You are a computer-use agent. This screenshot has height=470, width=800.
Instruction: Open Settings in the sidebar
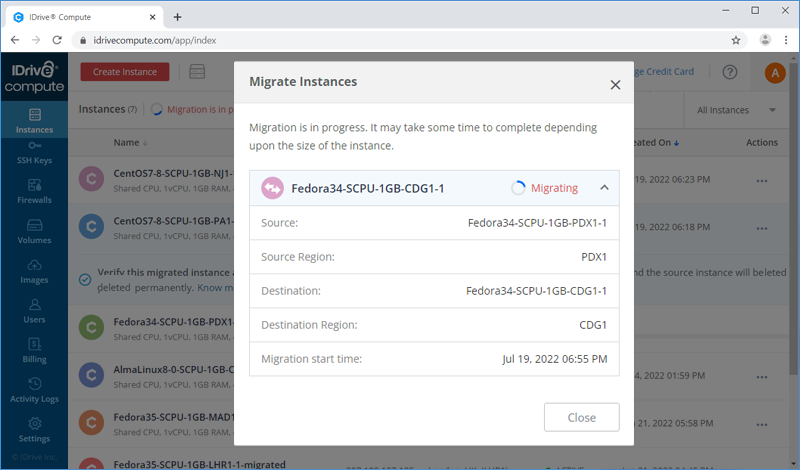click(x=34, y=430)
